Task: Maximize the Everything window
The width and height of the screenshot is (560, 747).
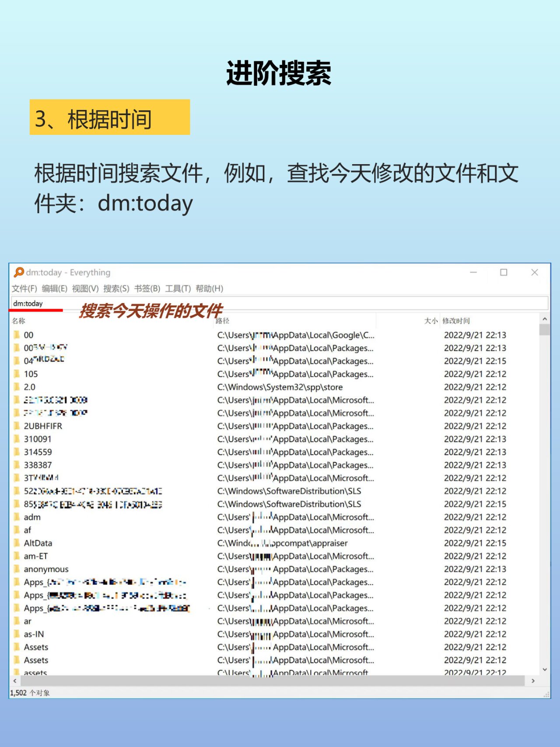Action: coord(504,272)
